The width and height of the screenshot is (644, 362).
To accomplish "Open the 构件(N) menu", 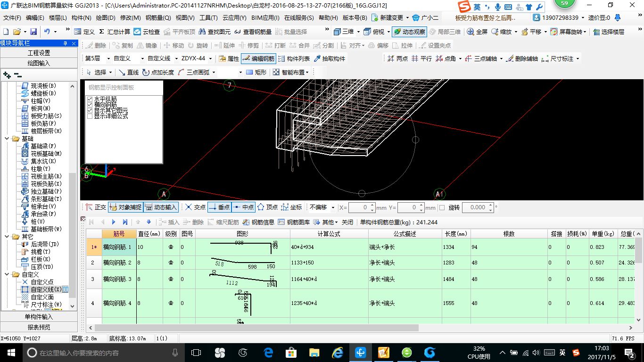I will click(x=82, y=18).
